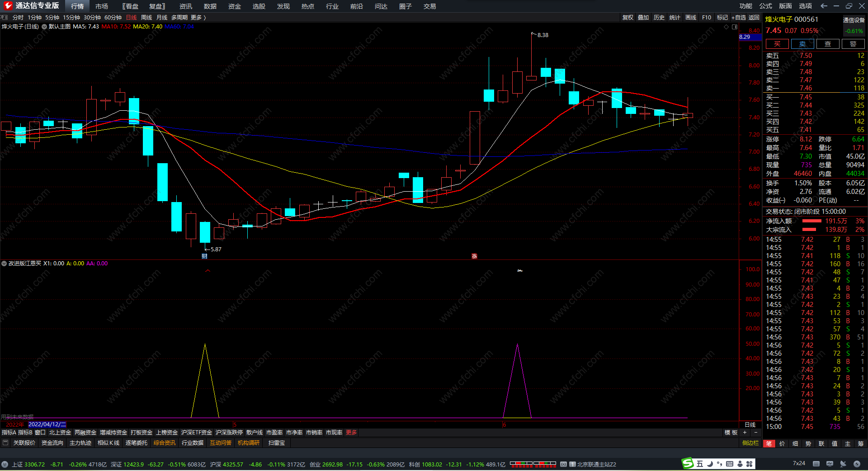Switch tick panel to 价 view
868x471 pixels.
pos(782,444)
